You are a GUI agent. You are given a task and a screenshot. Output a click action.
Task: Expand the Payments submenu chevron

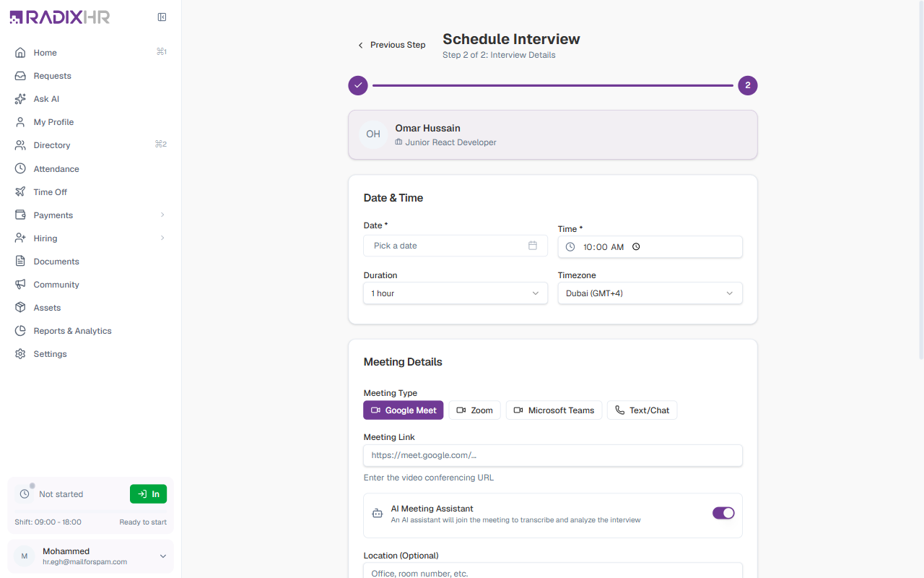point(162,215)
